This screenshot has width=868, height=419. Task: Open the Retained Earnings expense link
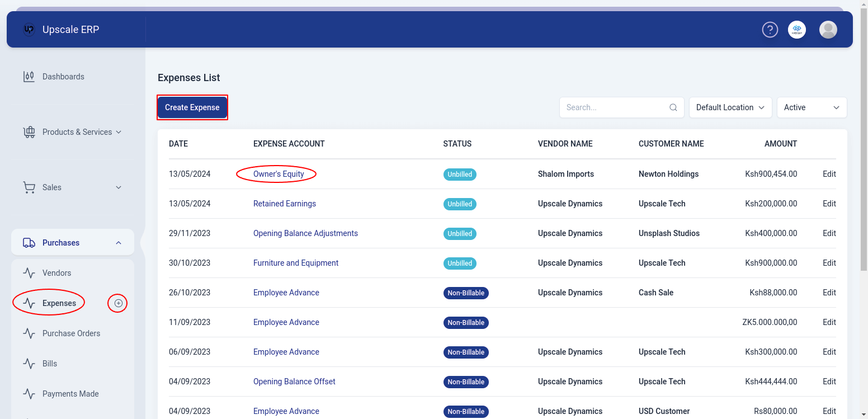point(284,204)
